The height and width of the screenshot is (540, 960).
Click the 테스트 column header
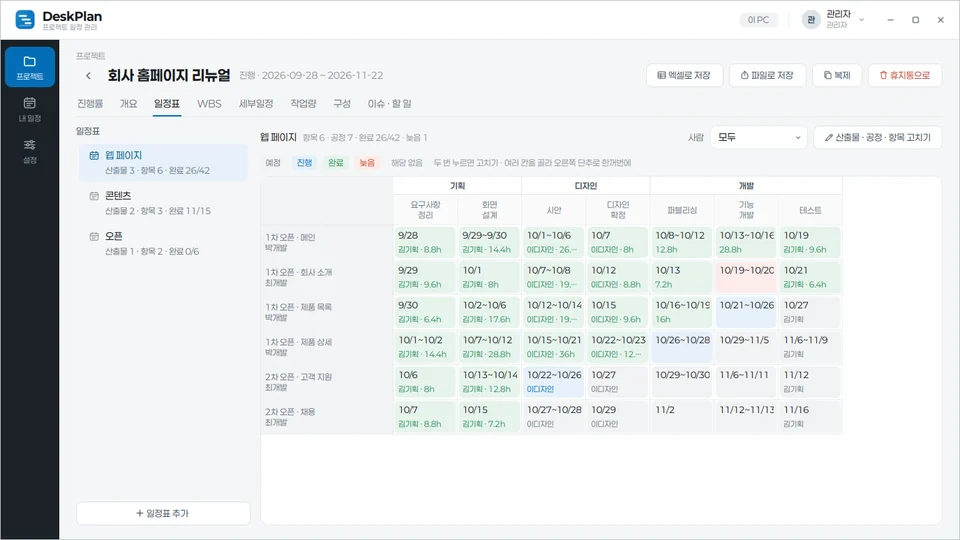tap(810, 210)
